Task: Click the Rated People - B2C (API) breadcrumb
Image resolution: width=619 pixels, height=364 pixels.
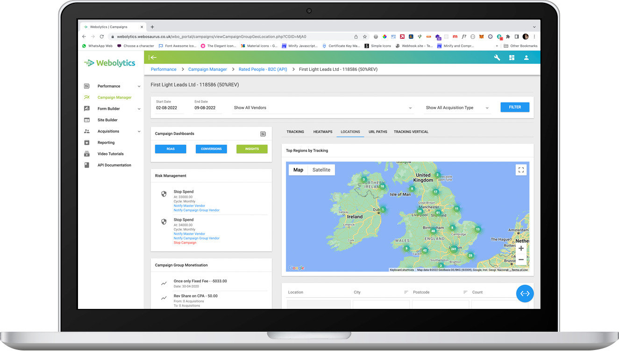Action: (x=263, y=70)
